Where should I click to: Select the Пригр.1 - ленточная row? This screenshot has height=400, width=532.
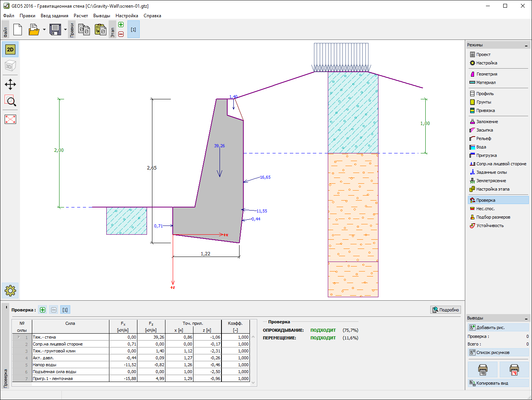(131, 379)
